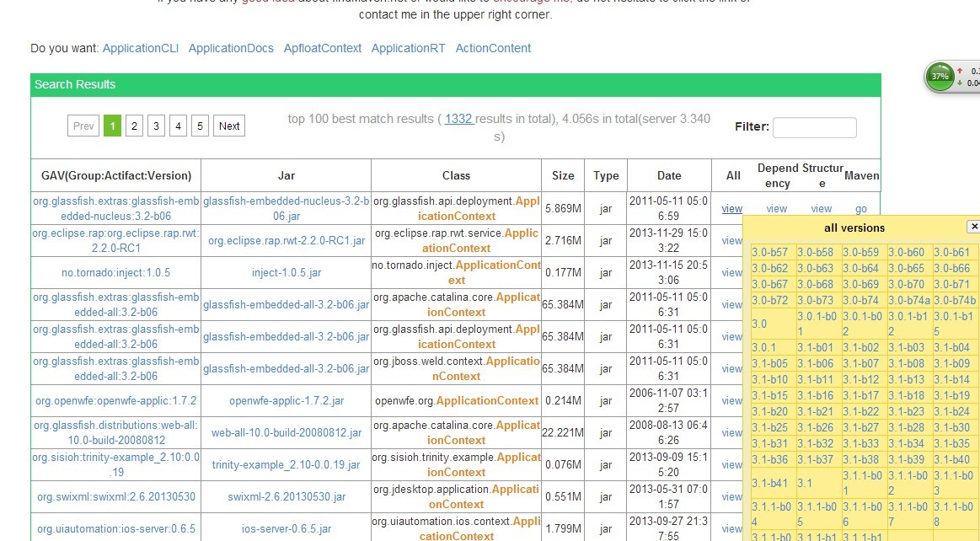The width and height of the screenshot is (980, 541).
Task: Open suggestion ApplicationDocs
Action: (231, 48)
